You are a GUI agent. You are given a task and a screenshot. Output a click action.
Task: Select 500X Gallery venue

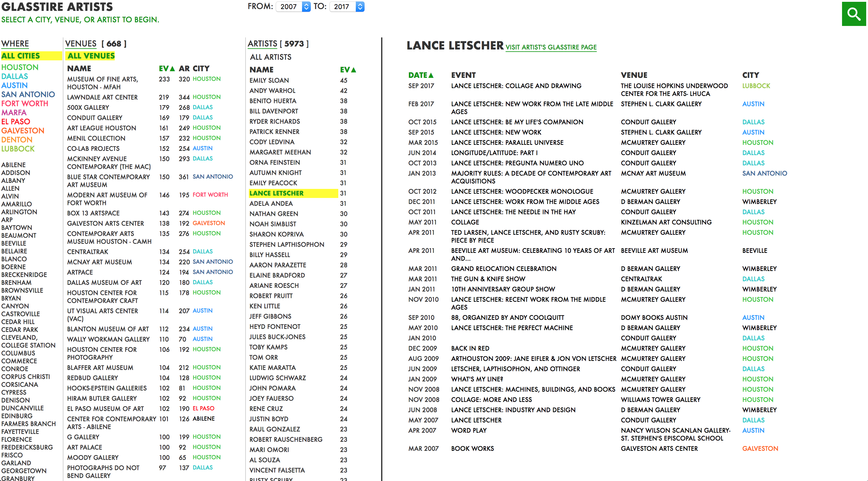[88, 108]
